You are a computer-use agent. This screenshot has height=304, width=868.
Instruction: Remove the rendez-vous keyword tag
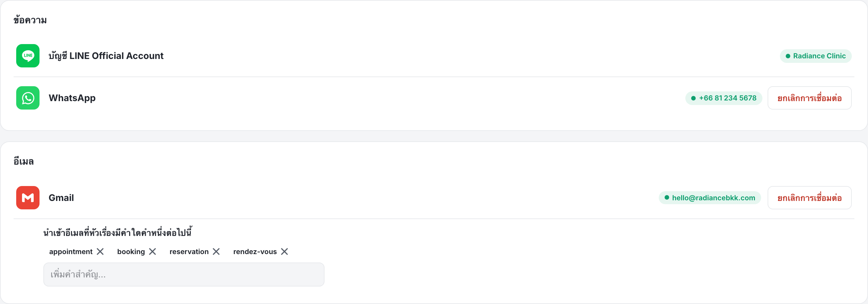tap(284, 251)
